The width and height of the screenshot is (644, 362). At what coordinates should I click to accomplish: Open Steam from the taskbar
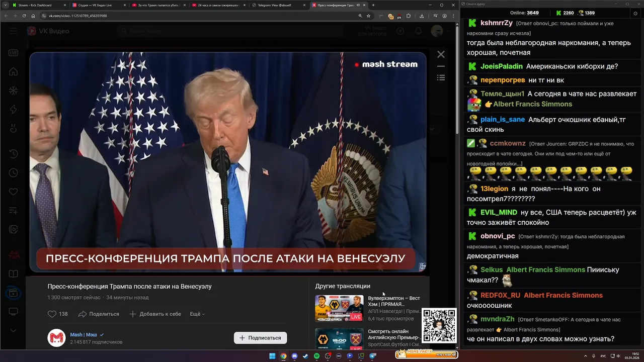(x=305, y=356)
